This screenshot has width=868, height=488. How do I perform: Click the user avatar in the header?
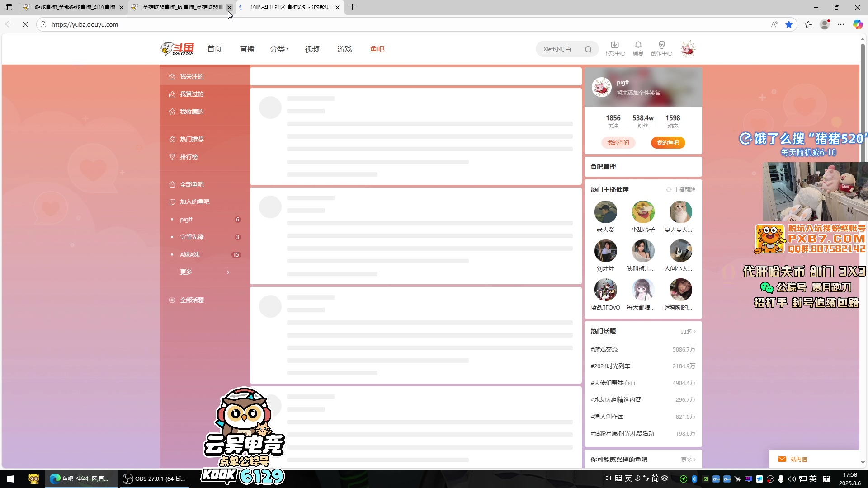tap(688, 49)
